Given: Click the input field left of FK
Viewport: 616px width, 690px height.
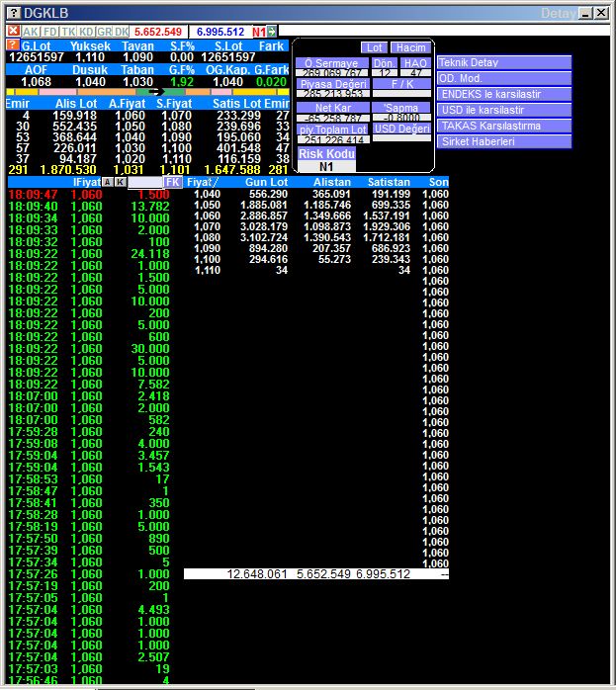Looking at the screenshot, I should [145, 182].
